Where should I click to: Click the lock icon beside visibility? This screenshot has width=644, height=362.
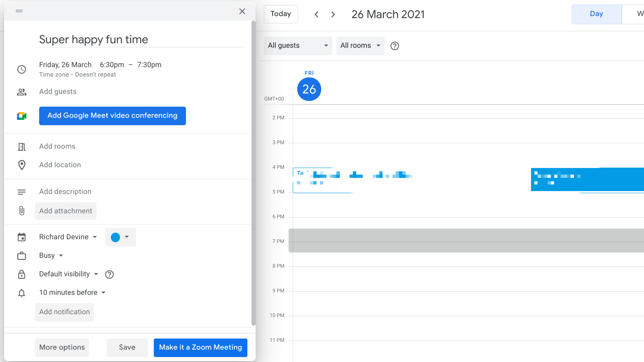click(21, 274)
